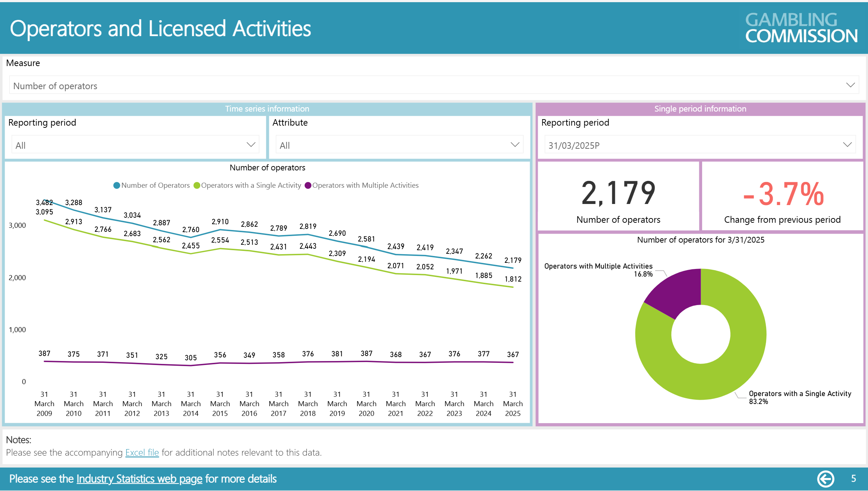Open the Industry Statistics web page link
868x491 pixels.
(139, 478)
